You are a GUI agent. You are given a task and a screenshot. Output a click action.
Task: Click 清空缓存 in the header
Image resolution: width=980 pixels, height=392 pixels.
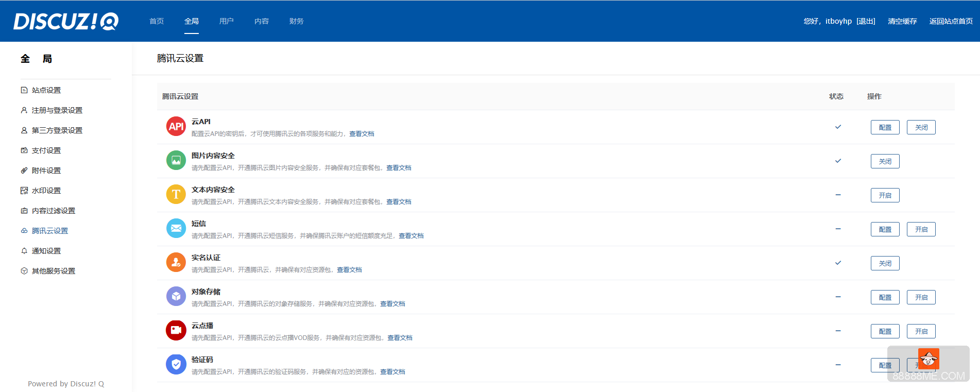902,21
